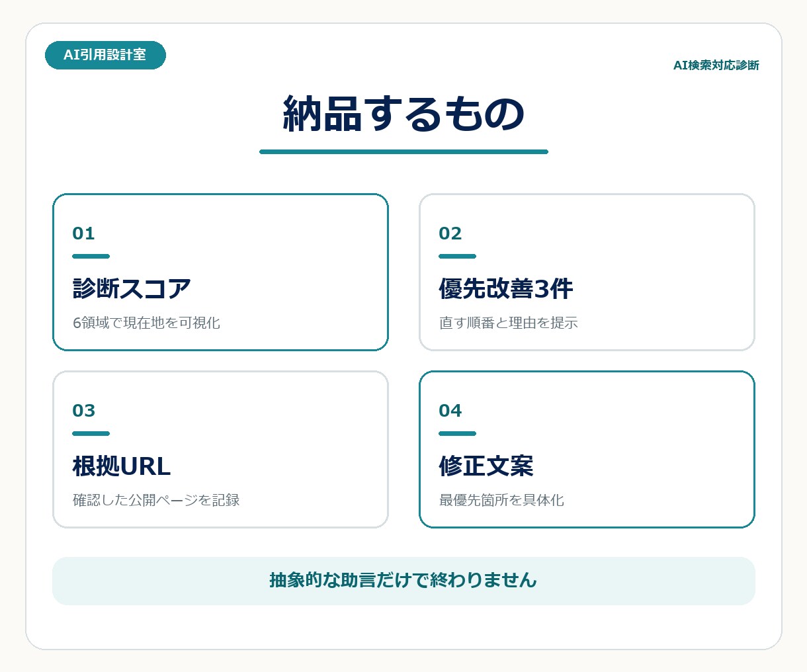This screenshot has width=807, height=672.
Task: Click the AI検索対応診断 label
Action: pyautogui.click(x=716, y=65)
